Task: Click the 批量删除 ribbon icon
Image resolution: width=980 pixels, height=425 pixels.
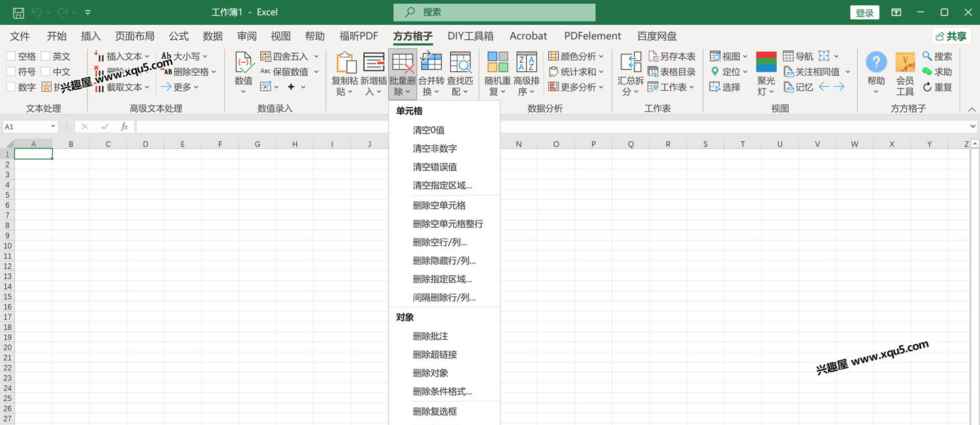Action: pyautogui.click(x=402, y=74)
